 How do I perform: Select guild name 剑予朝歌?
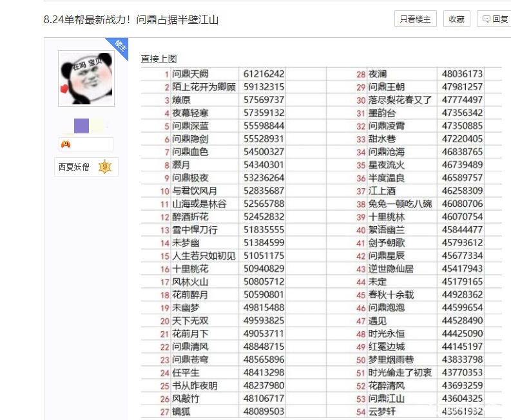[387, 243]
